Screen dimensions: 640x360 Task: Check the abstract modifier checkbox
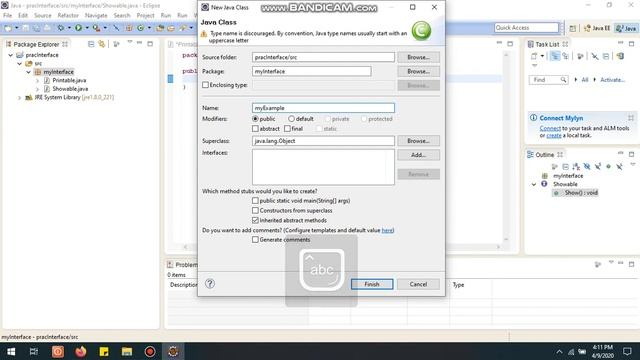pos(255,129)
